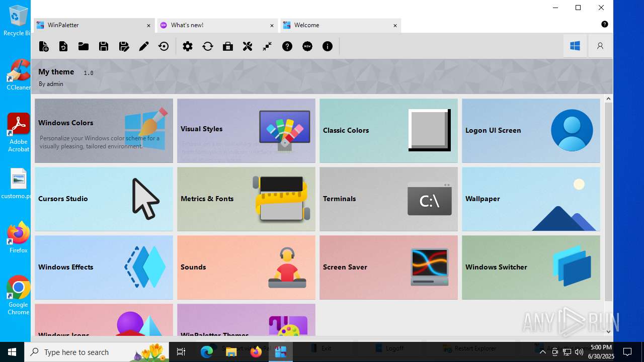Select the Adobe Acrobat desktop shortcut

18,133
